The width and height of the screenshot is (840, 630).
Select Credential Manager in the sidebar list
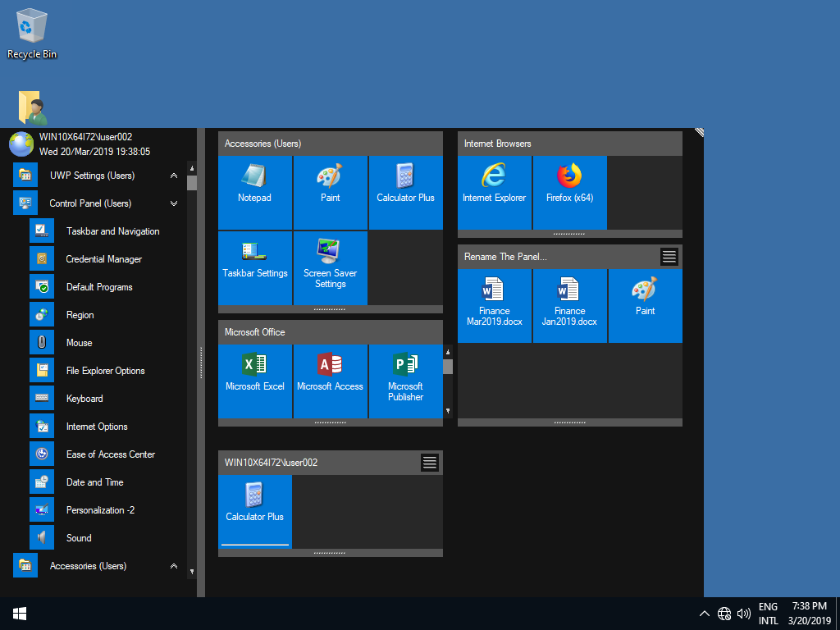pyautogui.click(x=103, y=259)
